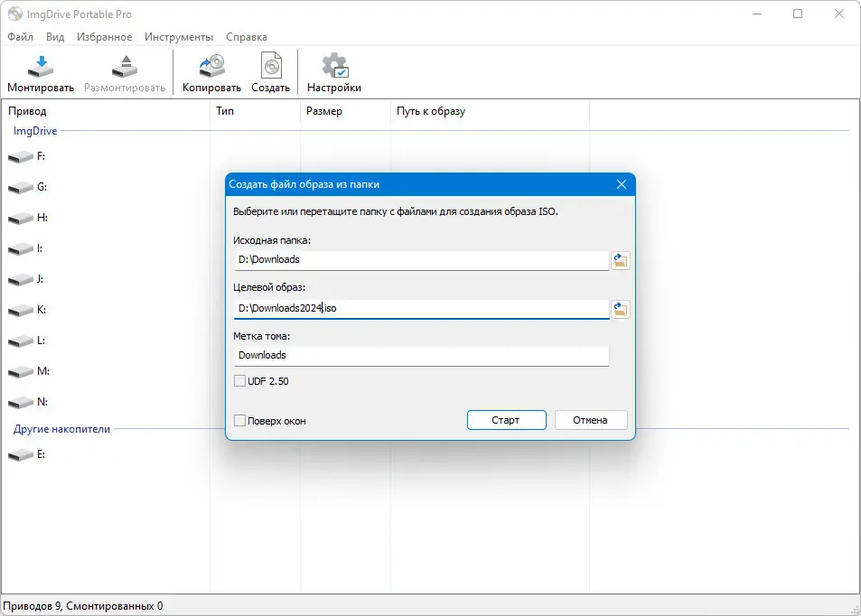Open Настройки gear icon
Viewport: 861px width, 616px height.
[x=334, y=66]
